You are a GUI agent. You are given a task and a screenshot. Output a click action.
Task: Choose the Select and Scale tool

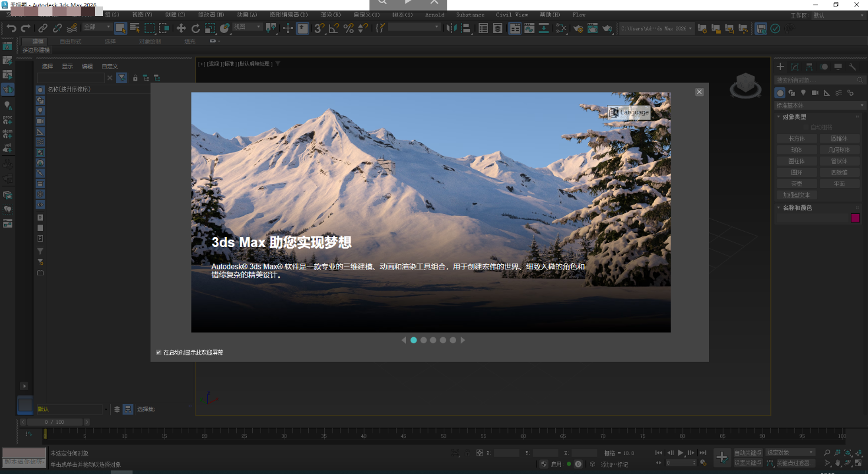pyautogui.click(x=210, y=28)
